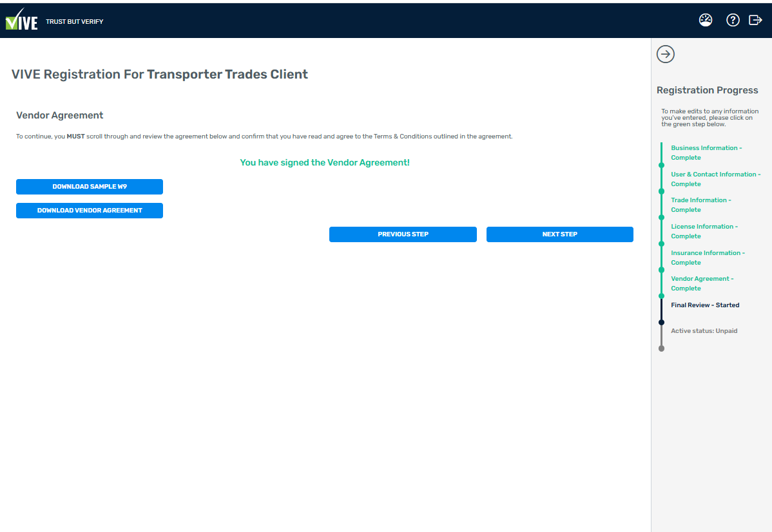Proceed with Next Step button
The height and width of the screenshot is (532, 772).
[560, 234]
